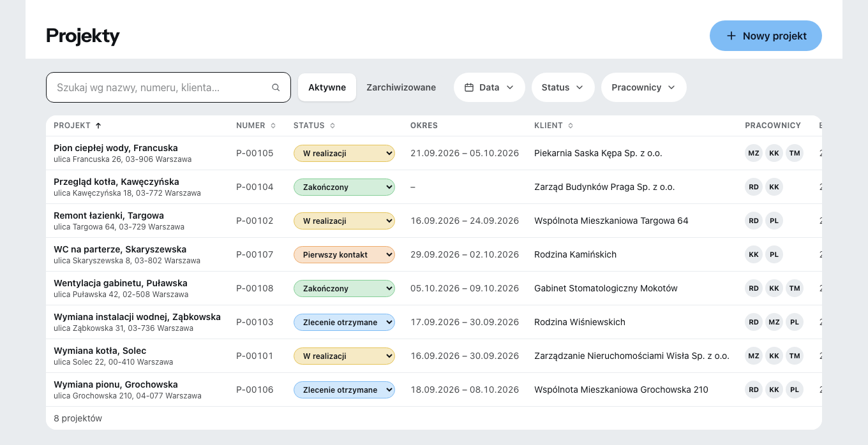This screenshot has width=868, height=445.
Task: Open status dropdown for project P-00104
Action: [x=344, y=187]
